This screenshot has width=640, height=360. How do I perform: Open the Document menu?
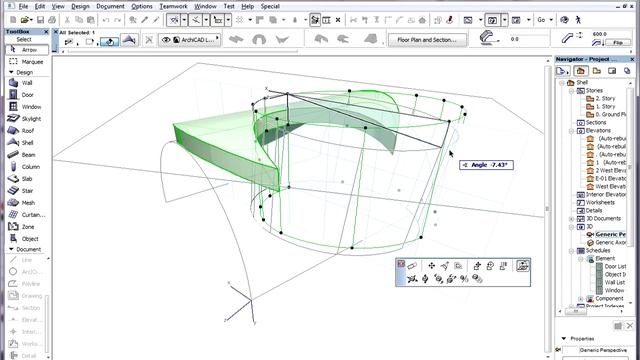(x=110, y=6)
